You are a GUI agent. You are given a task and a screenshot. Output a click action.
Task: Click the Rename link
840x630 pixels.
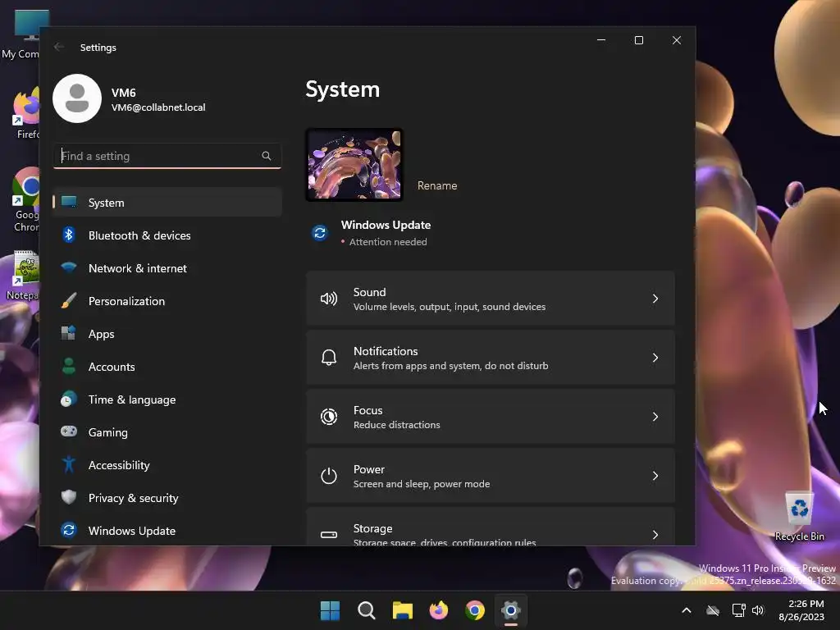pos(437,185)
